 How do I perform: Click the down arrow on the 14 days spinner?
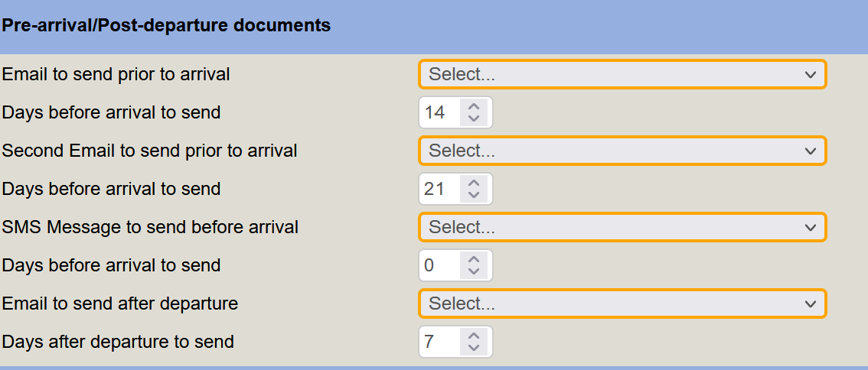pos(474,118)
